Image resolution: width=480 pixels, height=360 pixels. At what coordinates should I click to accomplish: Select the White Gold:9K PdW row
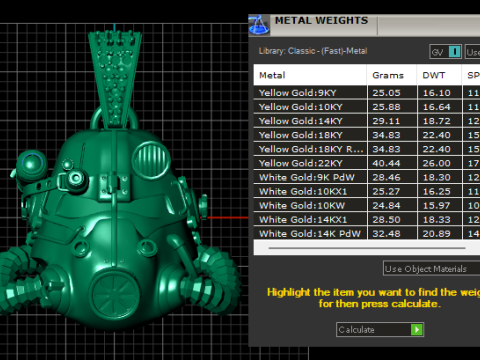tap(367, 177)
